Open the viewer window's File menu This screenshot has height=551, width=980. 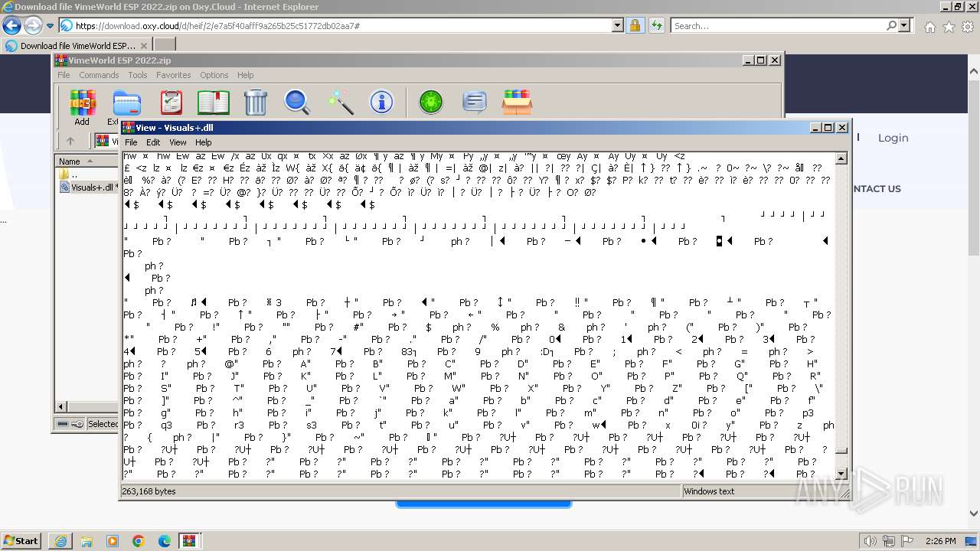pyautogui.click(x=131, y=142)
